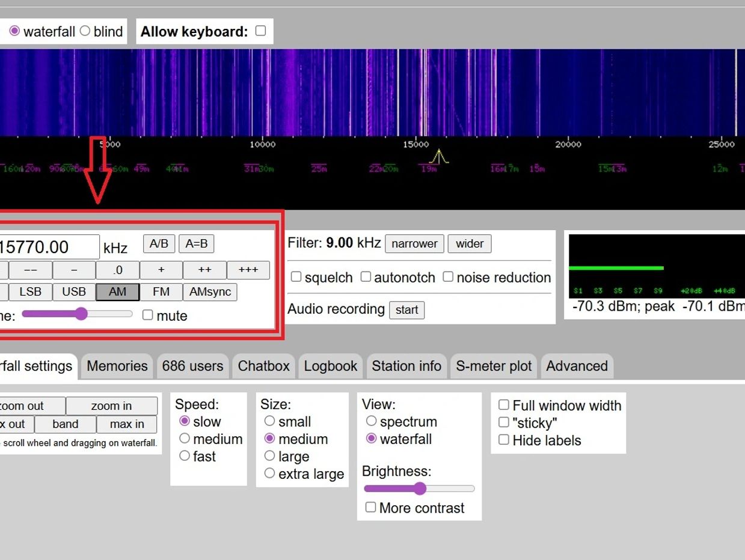Enable the autonotch checkbox

pyautogui.click(x=366, y=277)
